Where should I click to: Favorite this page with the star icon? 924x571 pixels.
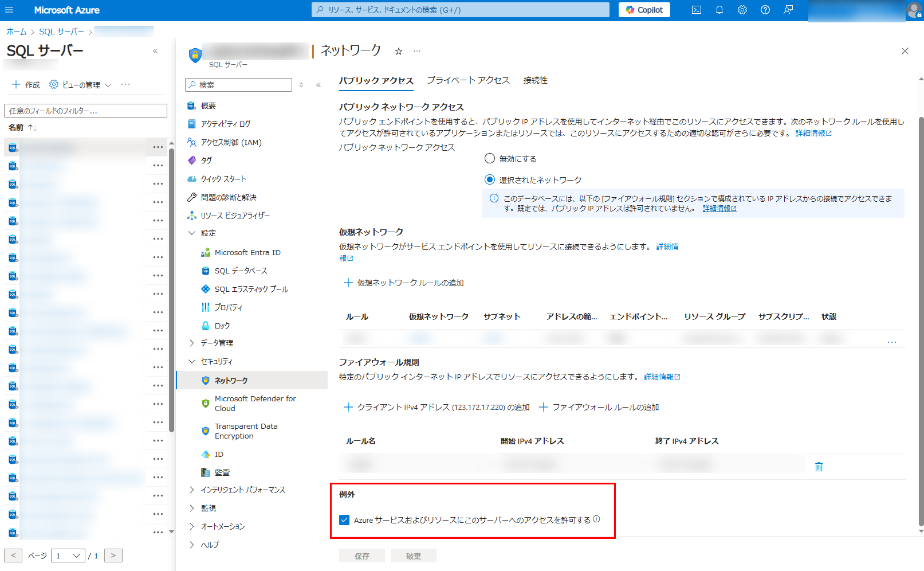click(x=399, y=52)
